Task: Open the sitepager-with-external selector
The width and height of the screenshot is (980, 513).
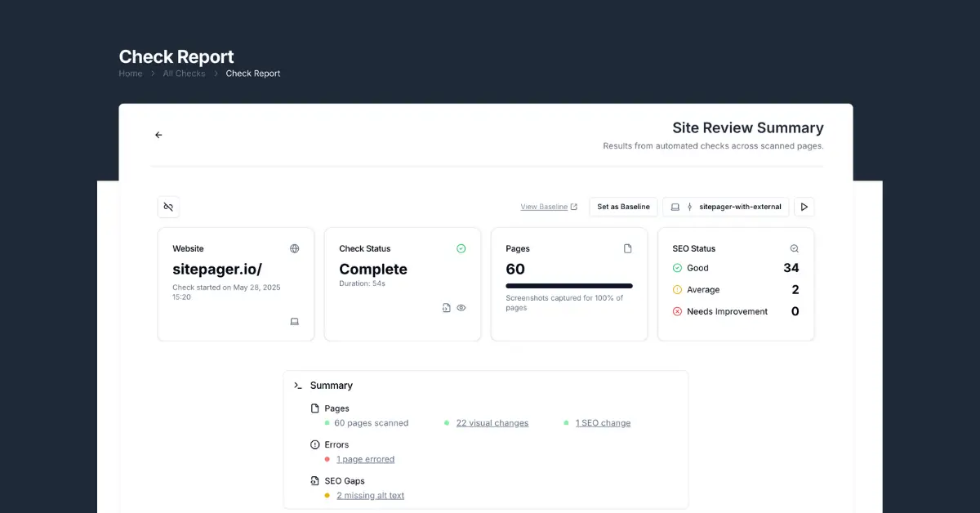Action: (725, 207)
